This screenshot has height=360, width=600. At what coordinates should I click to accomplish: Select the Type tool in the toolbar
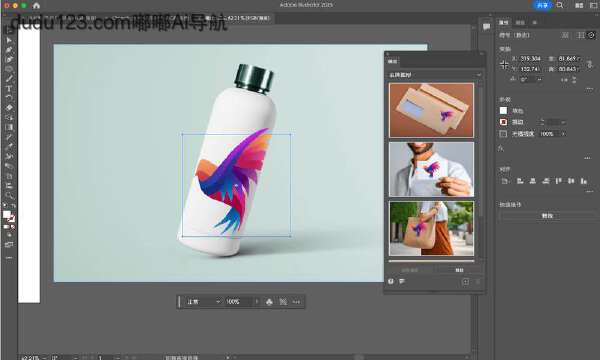click(9, 88)
